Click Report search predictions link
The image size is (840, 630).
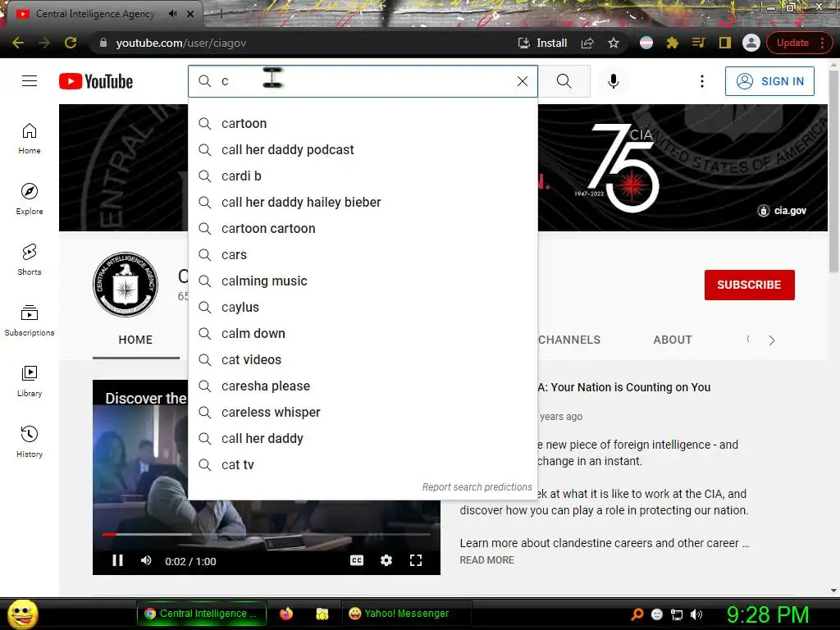[x=477, y=487]
